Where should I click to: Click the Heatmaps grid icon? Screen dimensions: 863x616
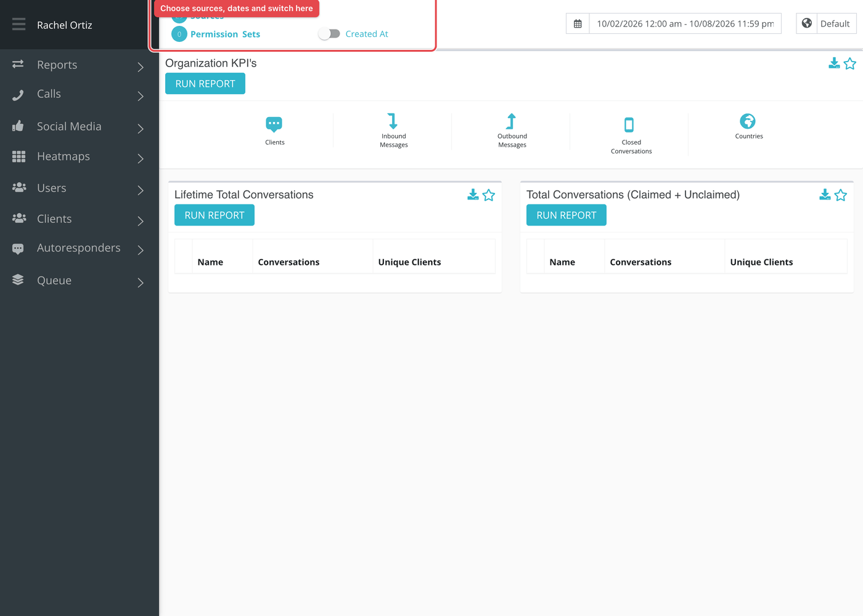coord(18,156)
